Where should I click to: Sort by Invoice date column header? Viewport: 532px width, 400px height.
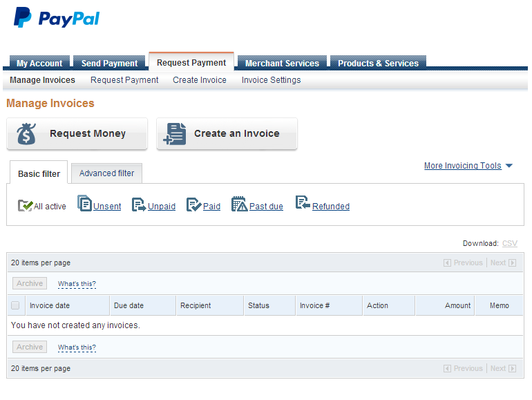pos(50,305)
